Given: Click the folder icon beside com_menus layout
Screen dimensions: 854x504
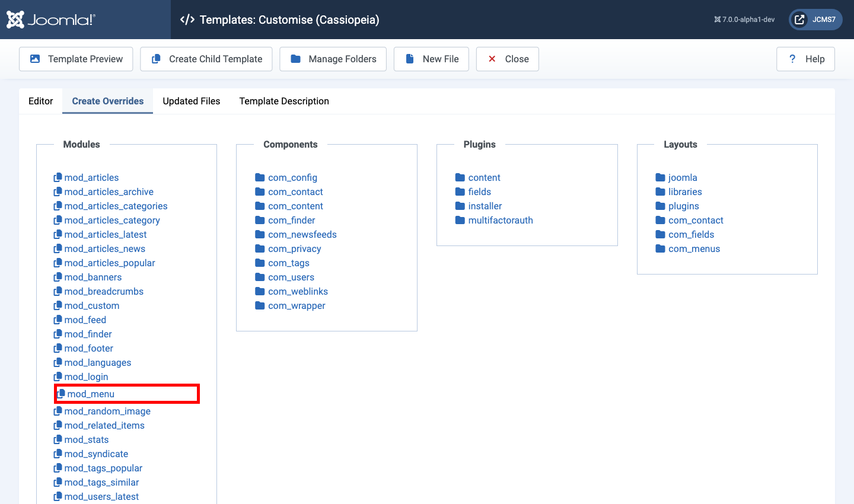Looking at the screenshot, I should [x=660, y=248].
